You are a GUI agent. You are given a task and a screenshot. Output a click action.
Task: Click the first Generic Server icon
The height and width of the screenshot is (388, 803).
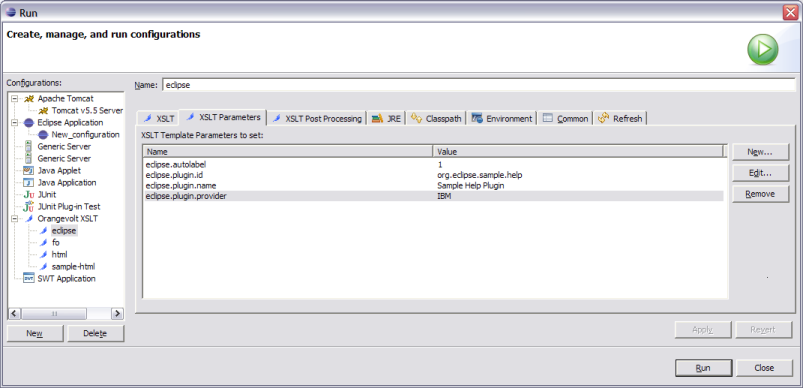pos(29,146)
